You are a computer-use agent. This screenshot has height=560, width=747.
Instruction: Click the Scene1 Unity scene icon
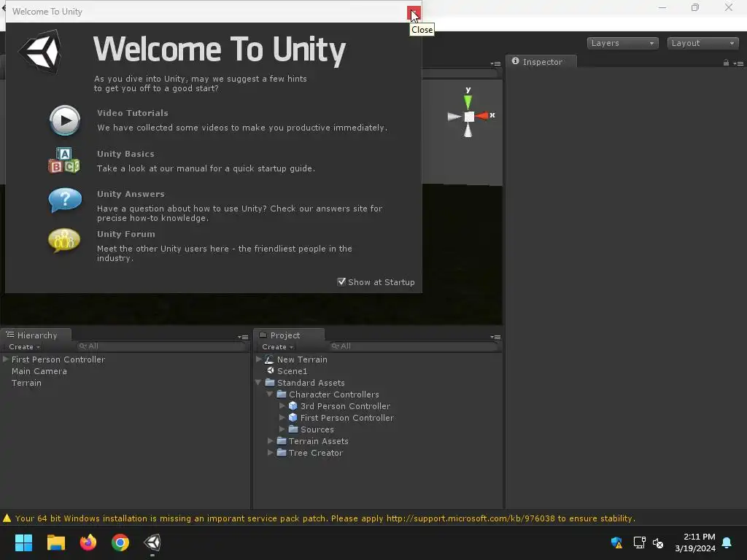(x=270, y=370)
